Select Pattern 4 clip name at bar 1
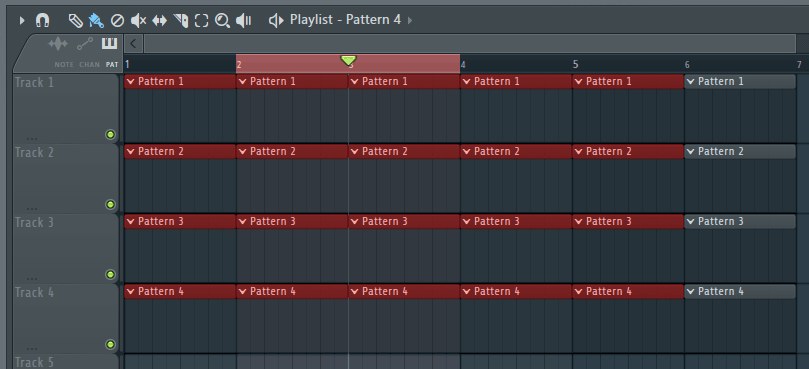 pyautogui.click(x=160, y=291)
